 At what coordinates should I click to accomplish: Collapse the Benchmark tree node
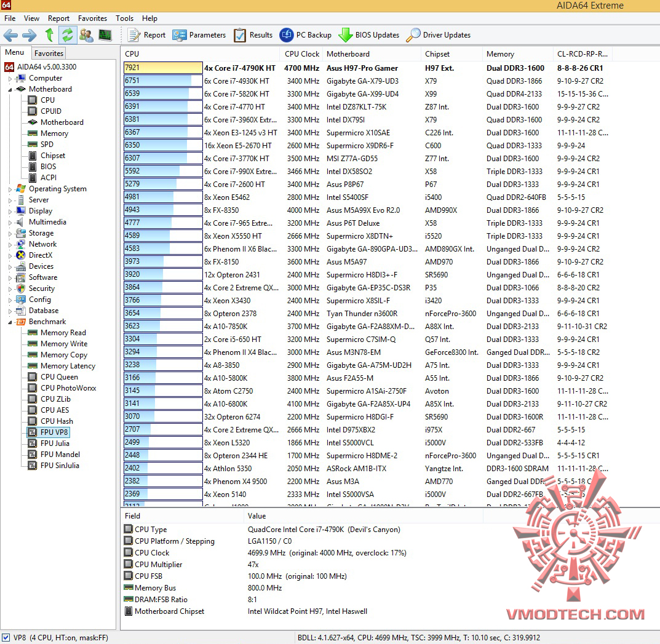point(10,322)
